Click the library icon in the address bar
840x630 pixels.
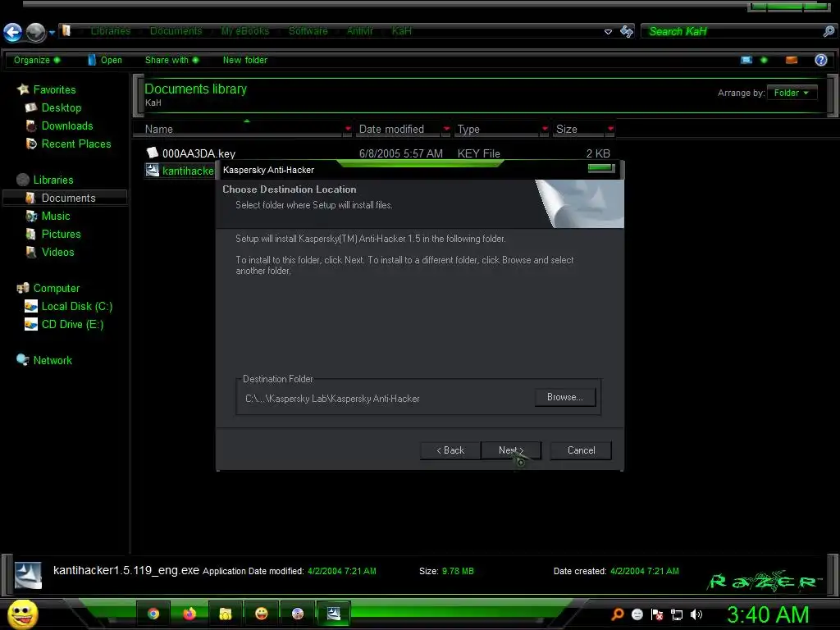pyautogui.click(x=66, y=30)
